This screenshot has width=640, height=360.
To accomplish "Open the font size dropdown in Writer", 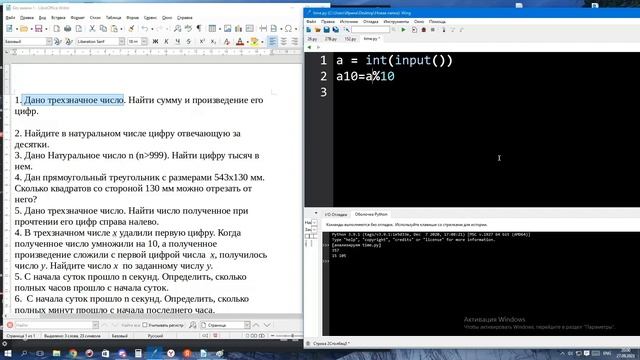I will click(x=144, y=41).
